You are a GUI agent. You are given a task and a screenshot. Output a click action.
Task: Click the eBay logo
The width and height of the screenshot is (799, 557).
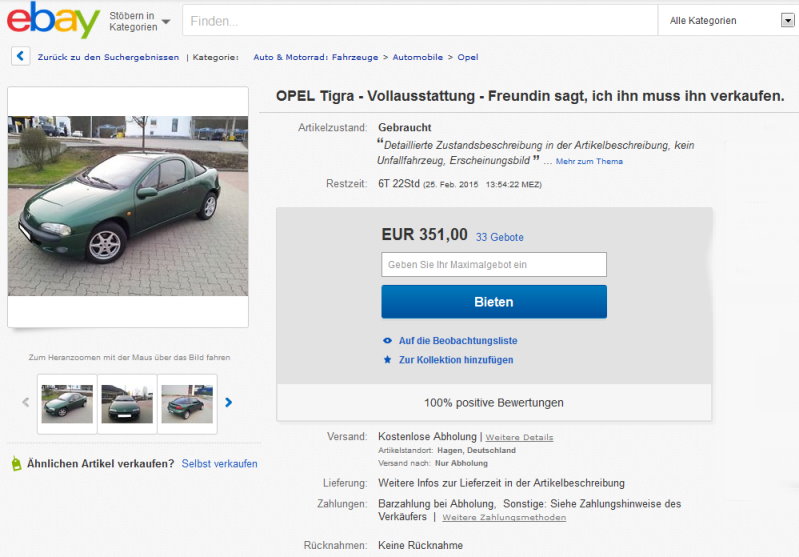pos(53,20)
